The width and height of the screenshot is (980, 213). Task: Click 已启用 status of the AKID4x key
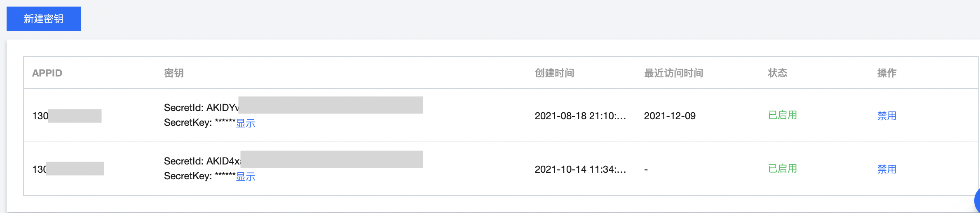click(x=782, y=169)
